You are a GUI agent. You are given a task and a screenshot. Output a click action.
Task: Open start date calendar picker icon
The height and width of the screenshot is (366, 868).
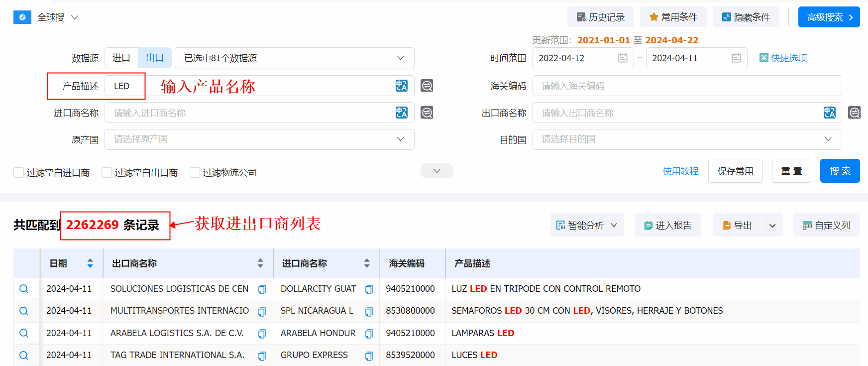click(x=623, y=58)
